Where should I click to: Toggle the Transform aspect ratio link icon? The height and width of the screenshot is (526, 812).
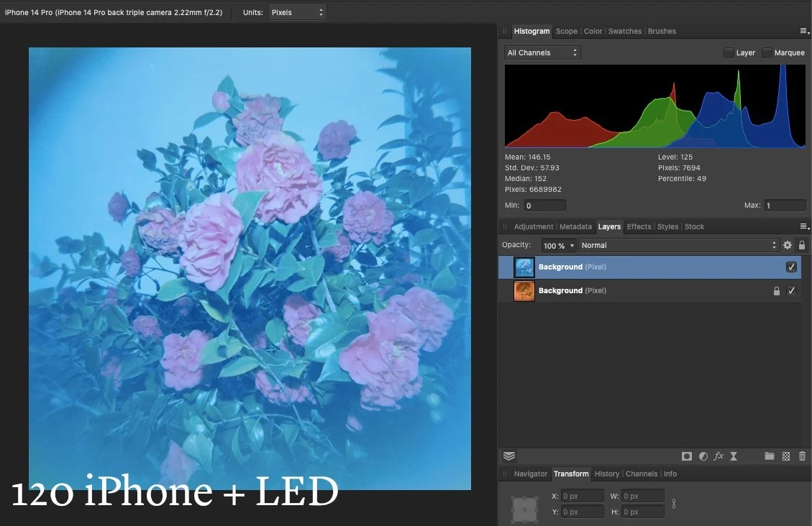(673, 503)
